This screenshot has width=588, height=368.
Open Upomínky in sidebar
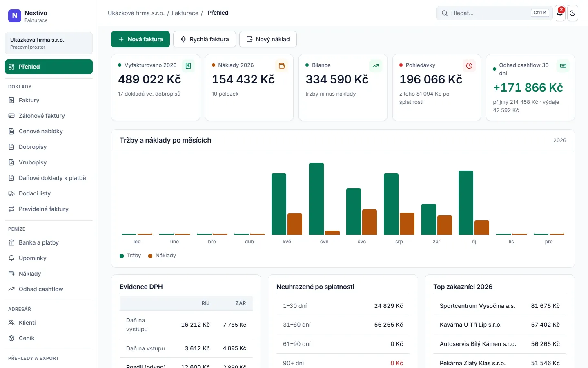click(x=49, y=258)
